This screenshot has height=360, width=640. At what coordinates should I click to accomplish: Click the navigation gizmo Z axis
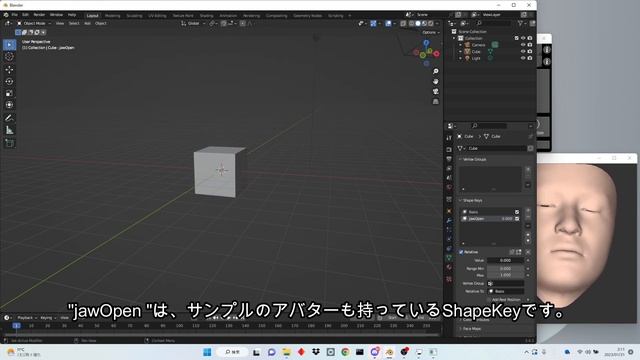coord(426,42)
